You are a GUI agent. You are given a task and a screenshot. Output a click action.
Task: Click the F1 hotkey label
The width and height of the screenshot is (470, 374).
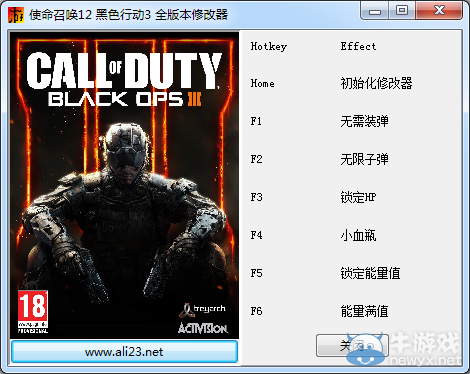click(256, 121)
